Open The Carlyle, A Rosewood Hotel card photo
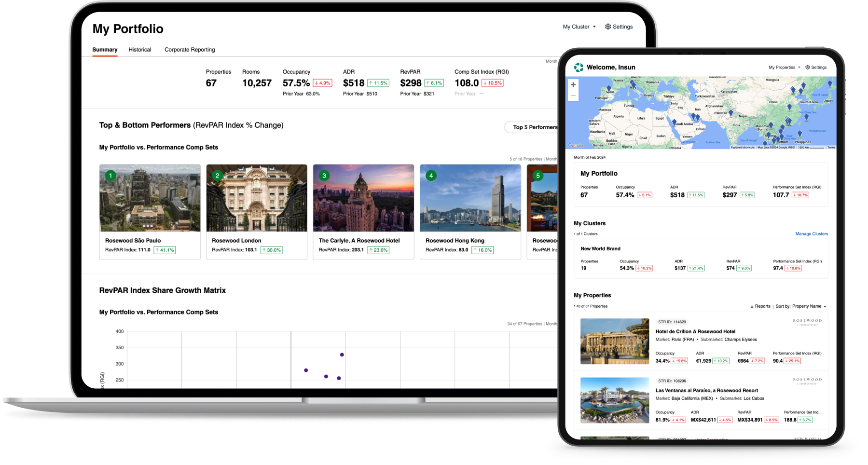Screen dimensions: 868x465 click(x=363, y=198)
